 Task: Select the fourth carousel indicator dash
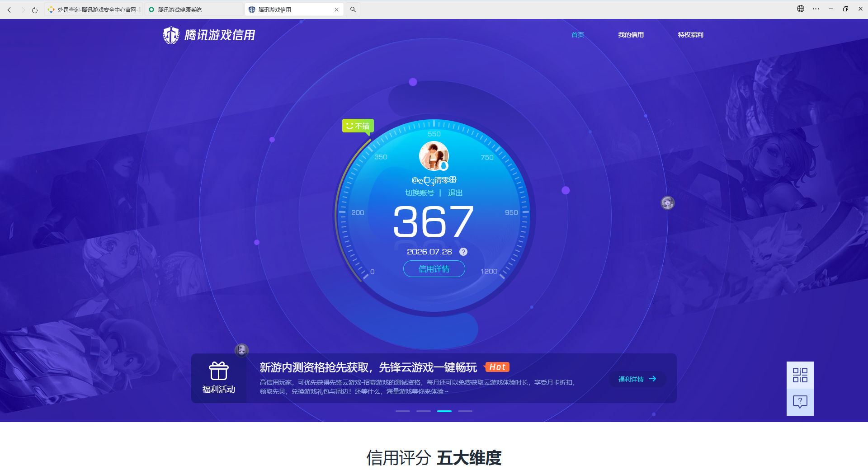point(465,411)
